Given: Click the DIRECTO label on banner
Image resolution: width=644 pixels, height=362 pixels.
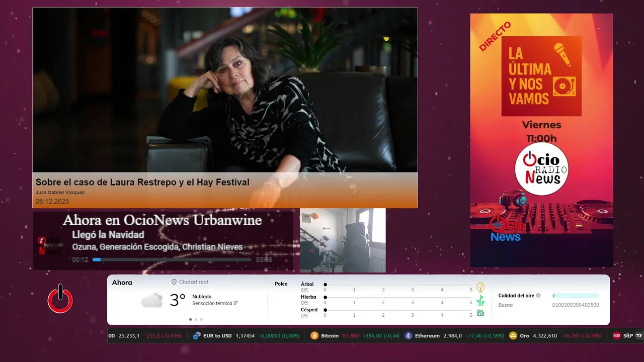Looking at the screenshot, I should point(495,36).
